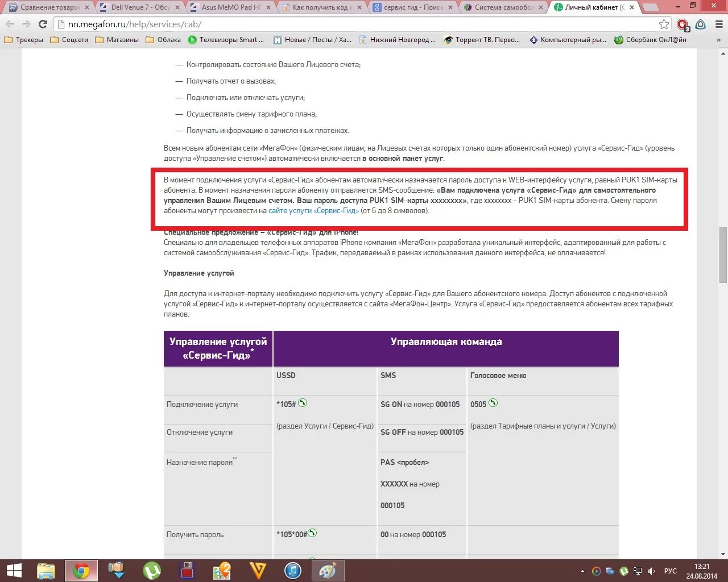Viewport: 728px width, 582px height.
Task: Switch to the Сравнение товаров tab
Action: point(50,7)
